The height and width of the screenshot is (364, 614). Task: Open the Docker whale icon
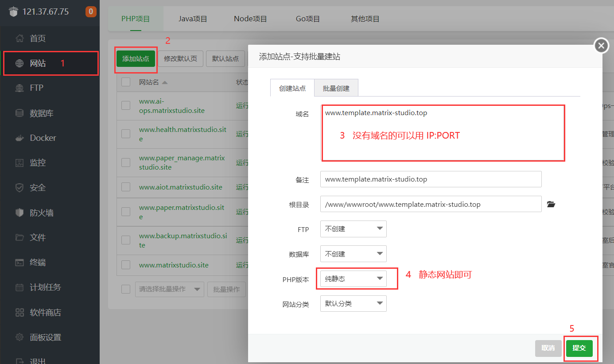[x=19, y=138]
